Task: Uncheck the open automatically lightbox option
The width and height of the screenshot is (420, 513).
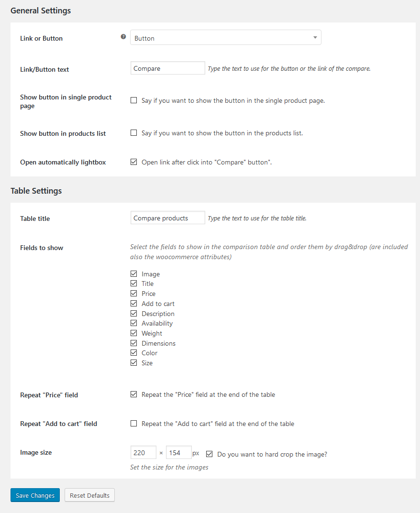Action: tap(134, 162)
